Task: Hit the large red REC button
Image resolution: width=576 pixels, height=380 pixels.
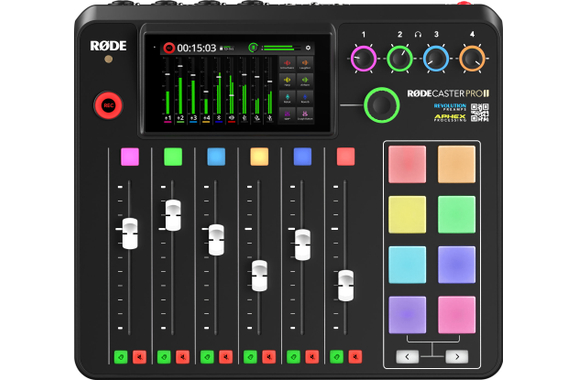Action: coord(108,105)
